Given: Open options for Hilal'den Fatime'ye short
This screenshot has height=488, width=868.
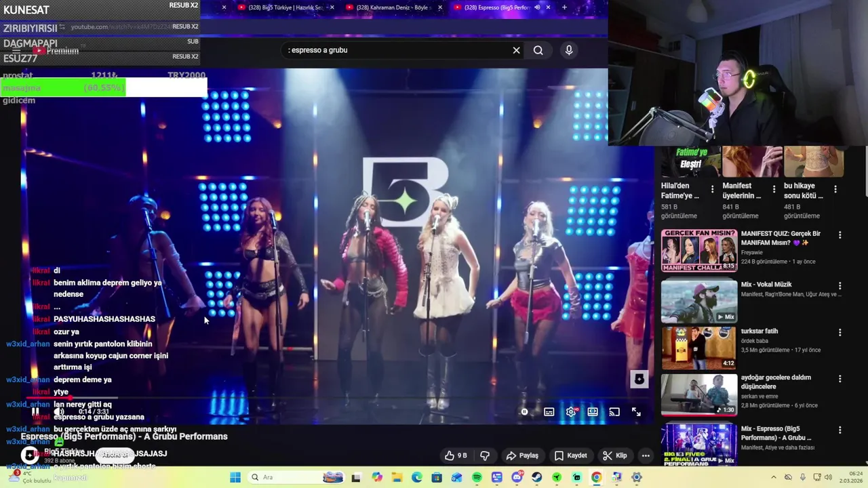Looking at the screenshot, I should [x=712, y=189].
